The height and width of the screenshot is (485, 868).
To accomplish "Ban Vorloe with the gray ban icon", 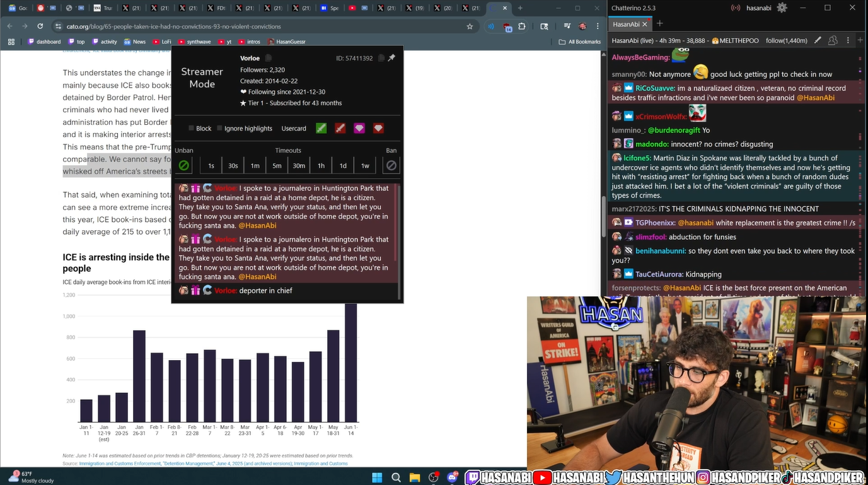I will 391,165.
